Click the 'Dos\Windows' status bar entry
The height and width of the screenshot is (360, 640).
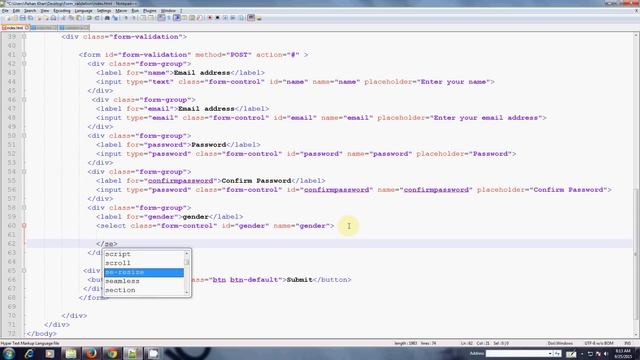(x=560, y=343)
